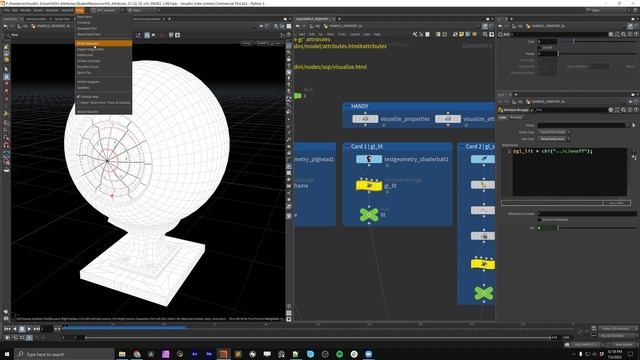Click inside the VEXpression code editor
Viewport: 640px width, 360px height.
click(569, 172)
